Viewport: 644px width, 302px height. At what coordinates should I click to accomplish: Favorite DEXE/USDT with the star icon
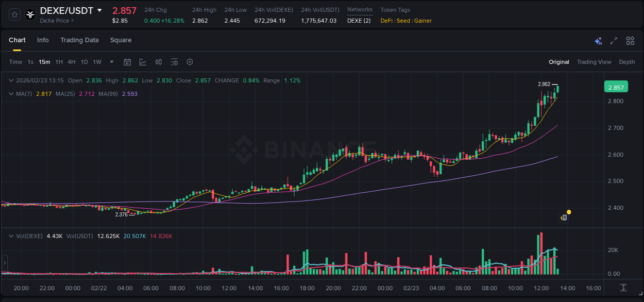pos(14,14)
